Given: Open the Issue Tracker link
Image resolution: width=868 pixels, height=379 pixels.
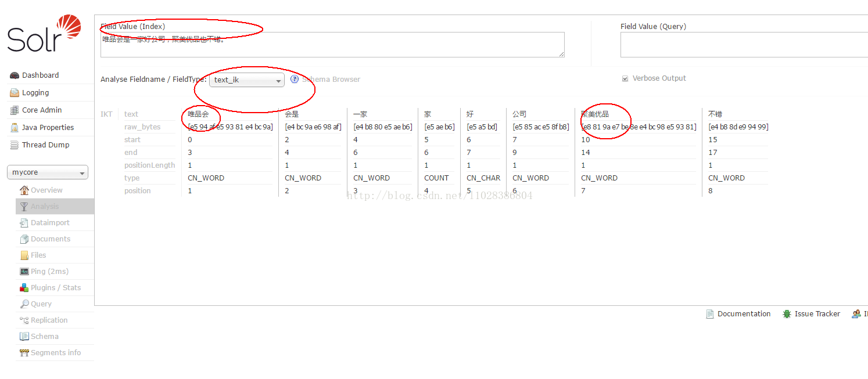Looking at the screenshot, I should (x=817, y=314).
